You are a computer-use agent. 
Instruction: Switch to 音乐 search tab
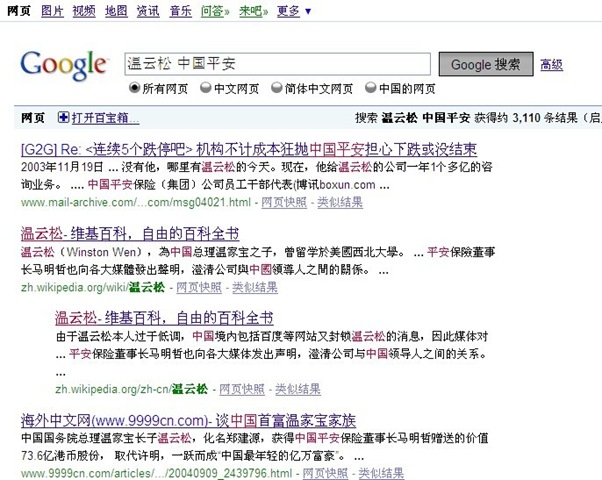[180, 11]
